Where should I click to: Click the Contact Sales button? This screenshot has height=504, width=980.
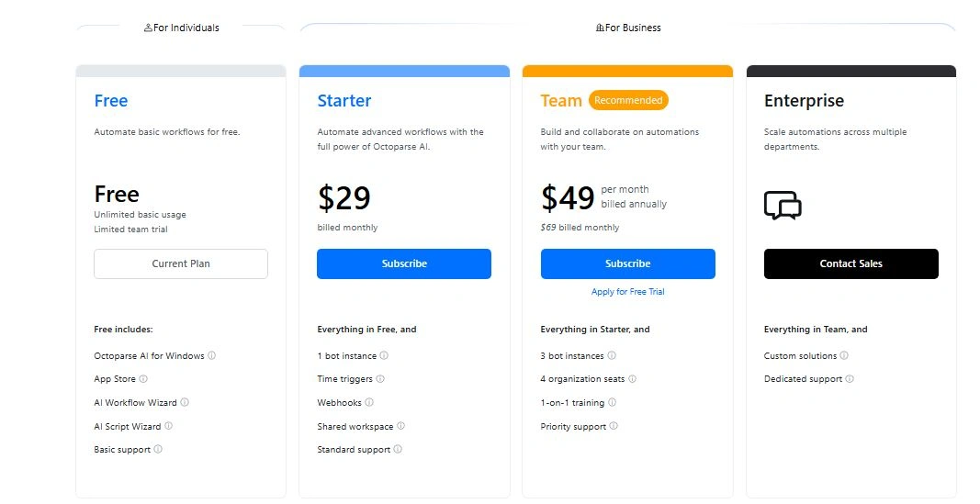click(850, 263)
